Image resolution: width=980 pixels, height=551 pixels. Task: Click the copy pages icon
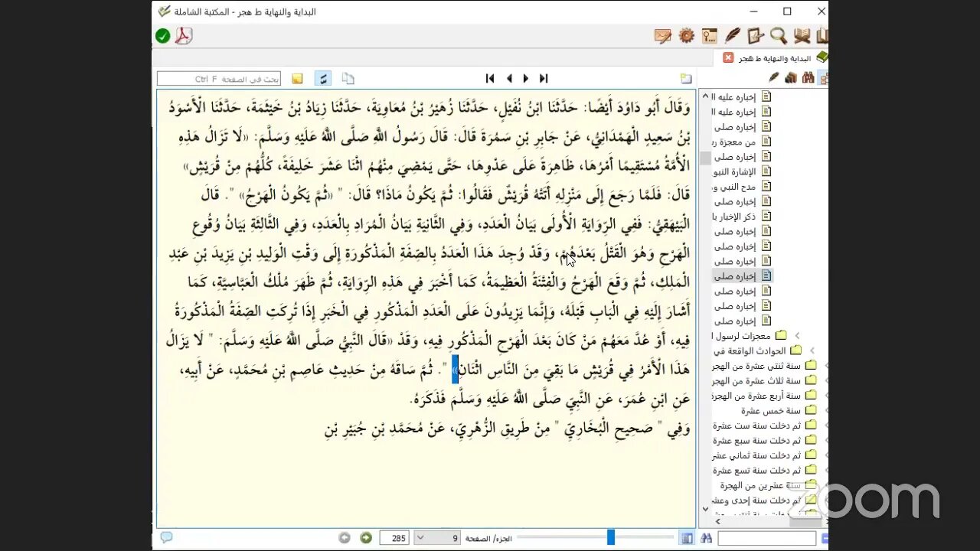(348, 78)
